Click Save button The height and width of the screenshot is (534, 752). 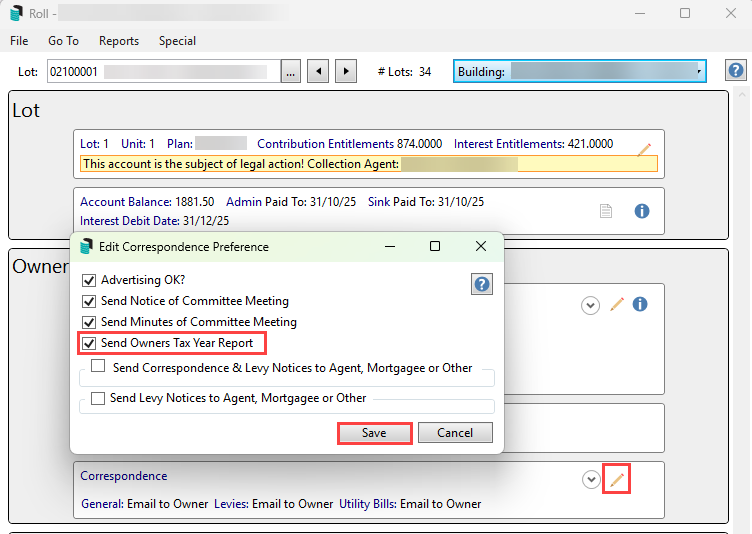point(374,433)
